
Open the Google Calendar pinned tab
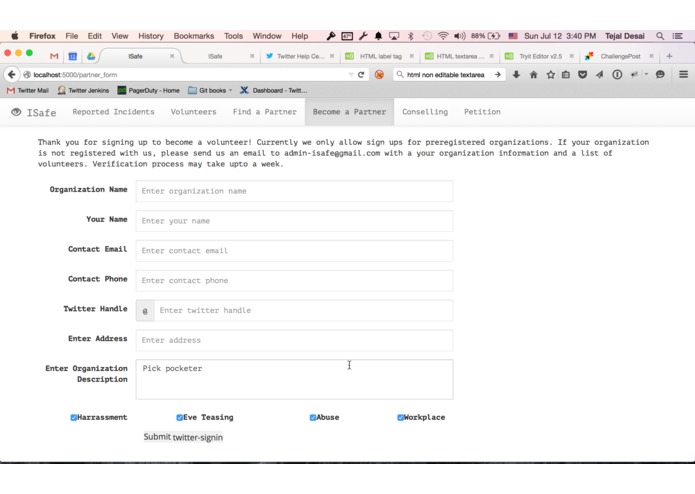click(73, 56)
